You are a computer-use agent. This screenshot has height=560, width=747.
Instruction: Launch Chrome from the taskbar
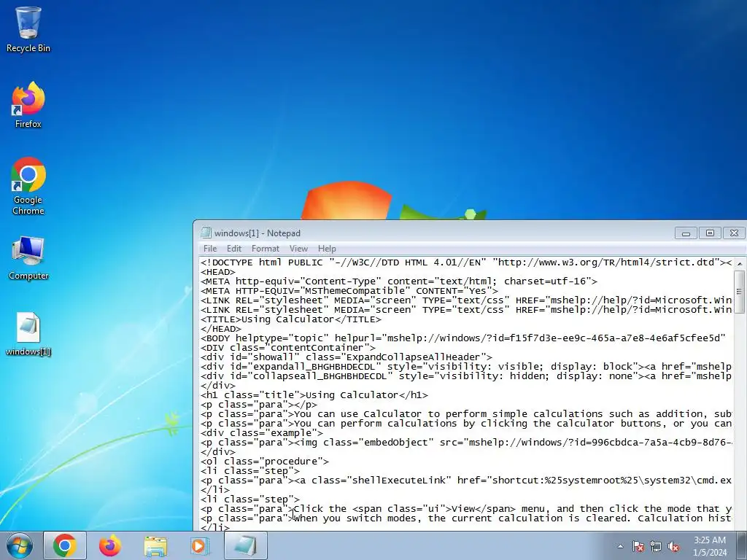[65, 545]
